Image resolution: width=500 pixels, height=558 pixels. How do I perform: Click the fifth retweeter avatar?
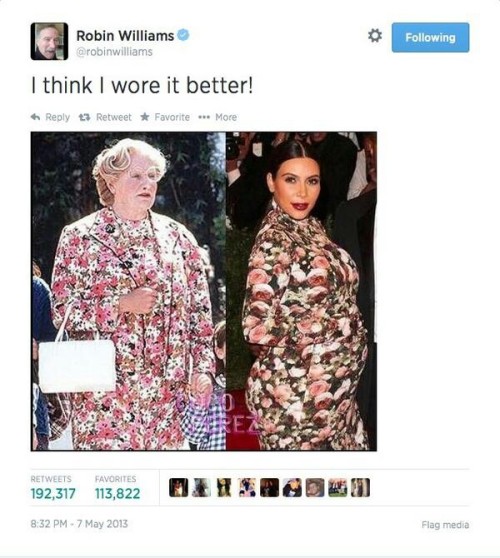[269, 488]
